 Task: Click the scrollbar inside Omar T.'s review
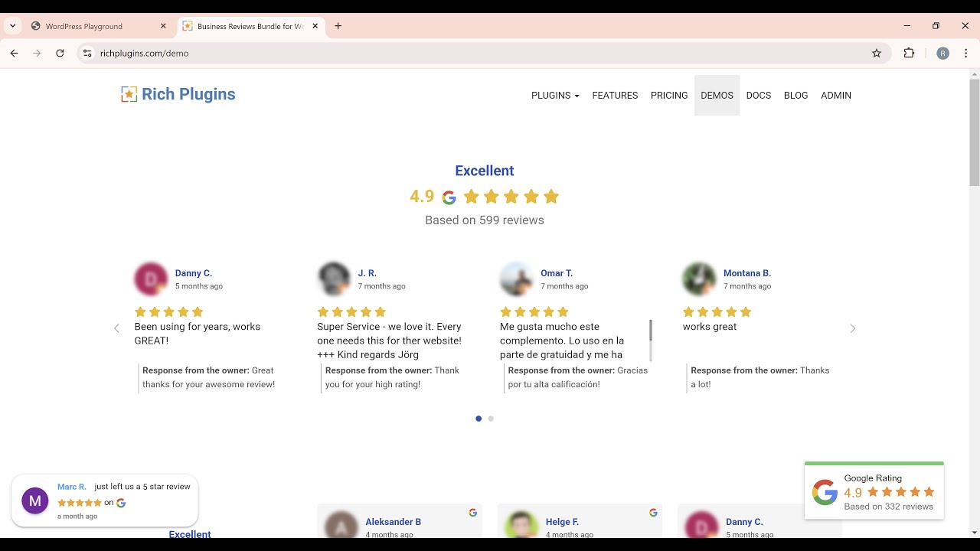coord(651,331)
